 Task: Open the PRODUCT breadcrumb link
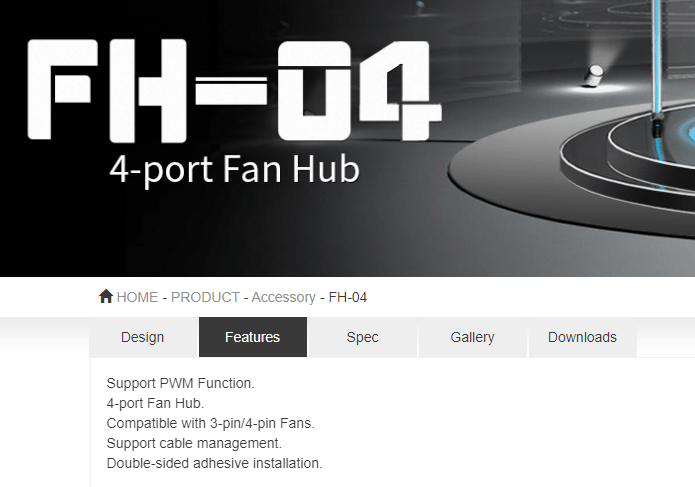(x=205, y=297)
